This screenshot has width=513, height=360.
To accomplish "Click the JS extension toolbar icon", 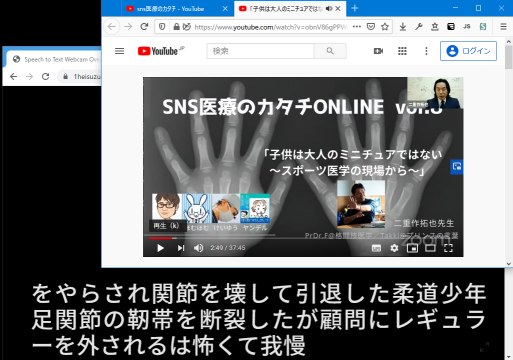I will 467,27.
